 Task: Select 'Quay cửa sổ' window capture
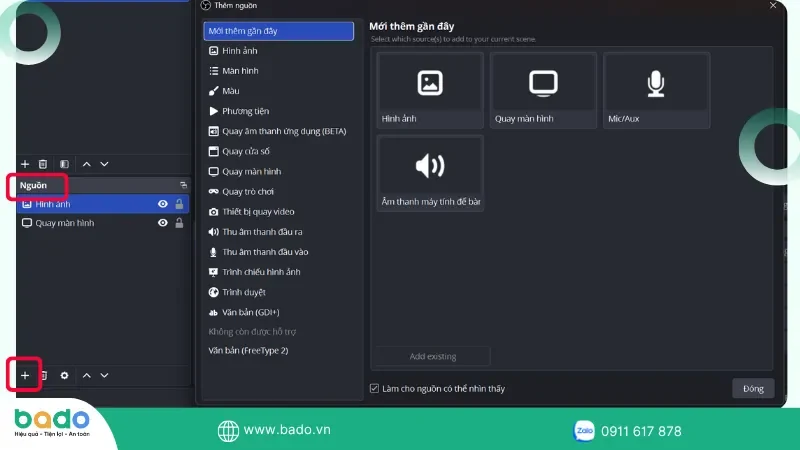click(x=278, y=152)
